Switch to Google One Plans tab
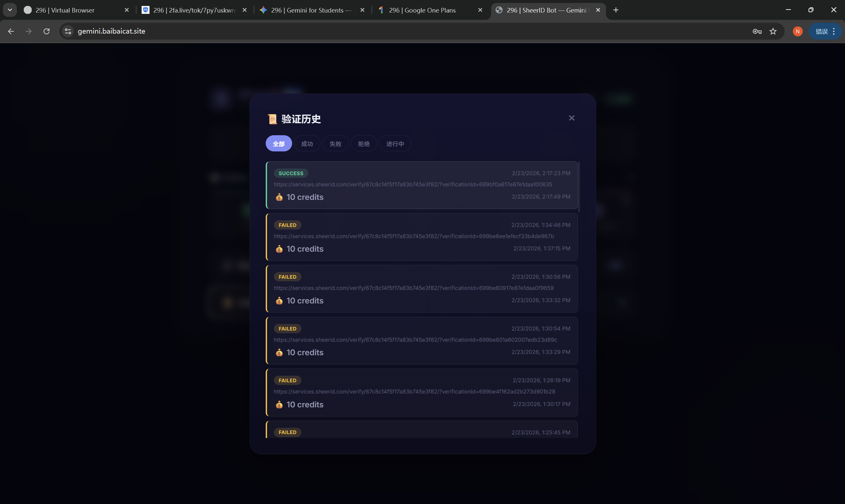The image size is (845, 504). point(422,10)
